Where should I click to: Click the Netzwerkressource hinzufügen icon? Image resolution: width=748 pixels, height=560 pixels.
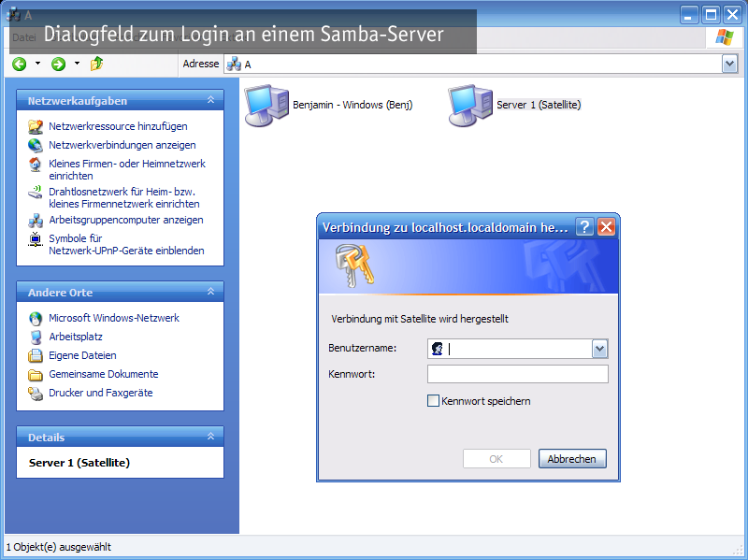click(x=36, y=126)
